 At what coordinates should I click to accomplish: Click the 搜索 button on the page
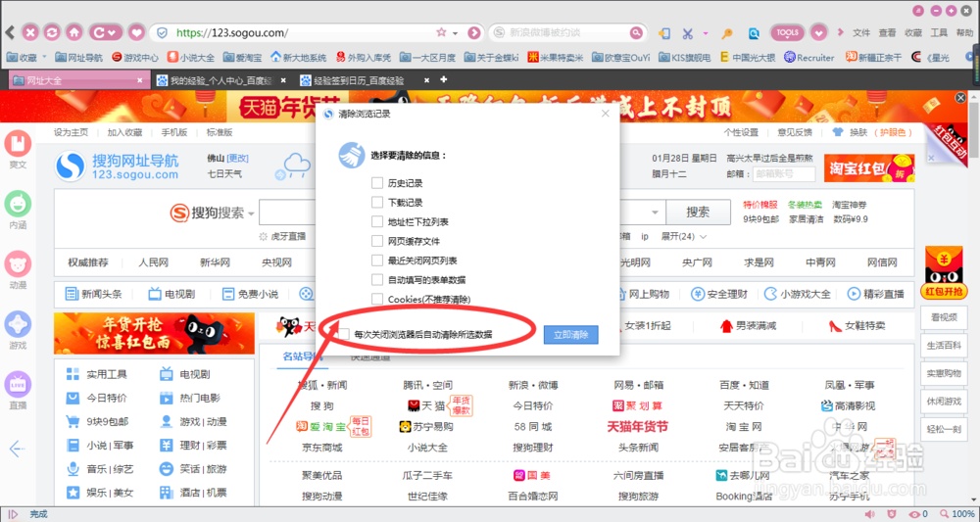click(x=698, y=213)
